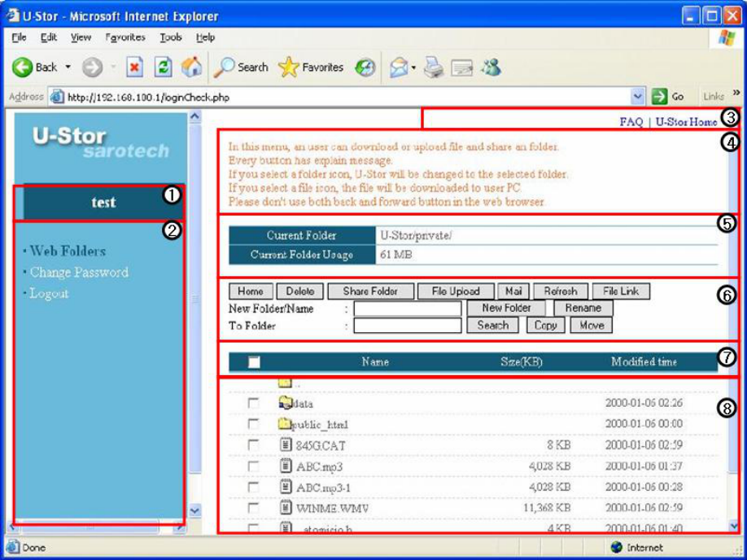This screenshot has height=560, width=747.
Task: Click the New Folder/Name input field
Action: pyautogui.click(x=408, y=308)
